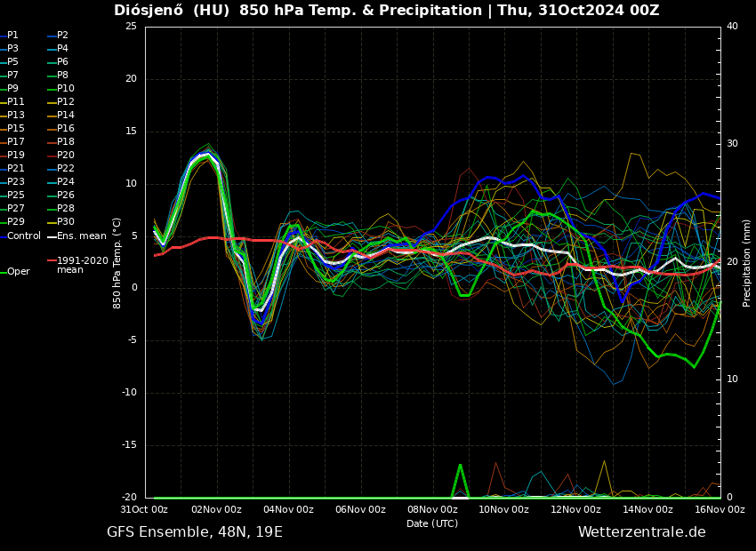Click the GFS Ensemble, 48N, 19E caption
The width and height of the screenshot is (756, 551).
pos(195,532)
